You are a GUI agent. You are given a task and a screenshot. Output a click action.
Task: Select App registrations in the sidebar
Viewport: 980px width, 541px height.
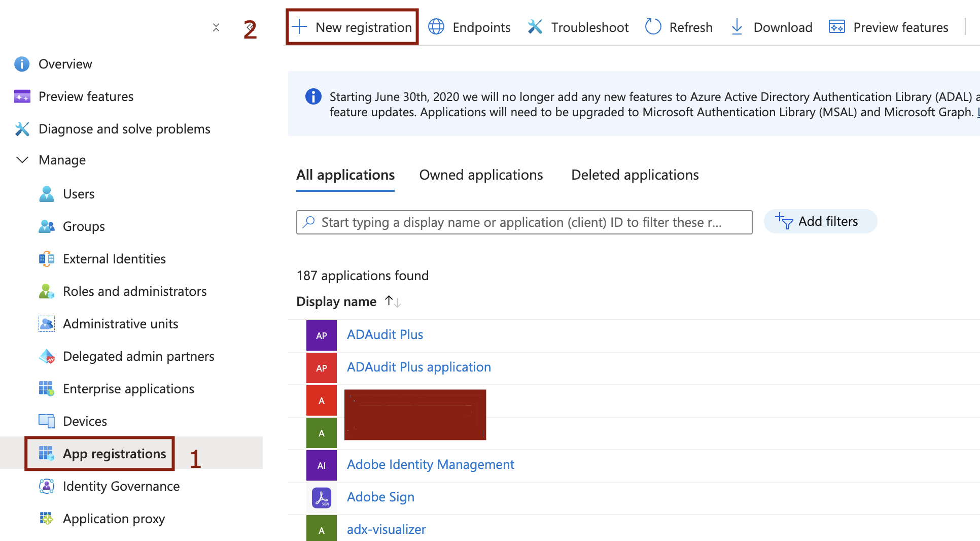click(x=114, y=454)
